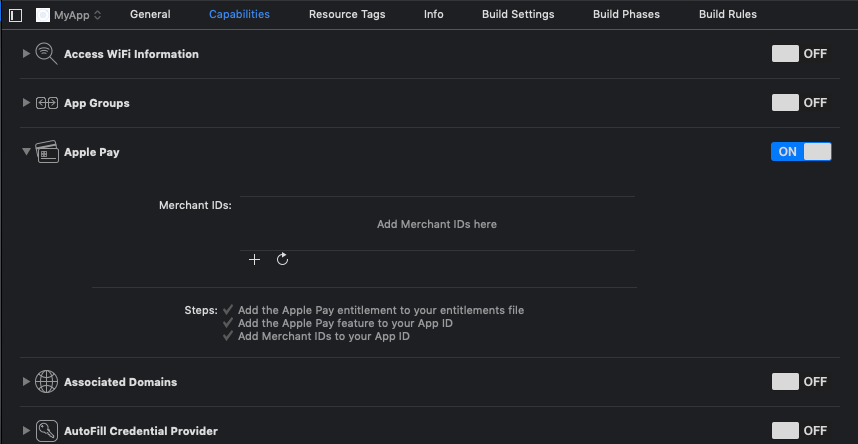
Task: Expand the App Groups section
Action: click(x=26, y=103)
